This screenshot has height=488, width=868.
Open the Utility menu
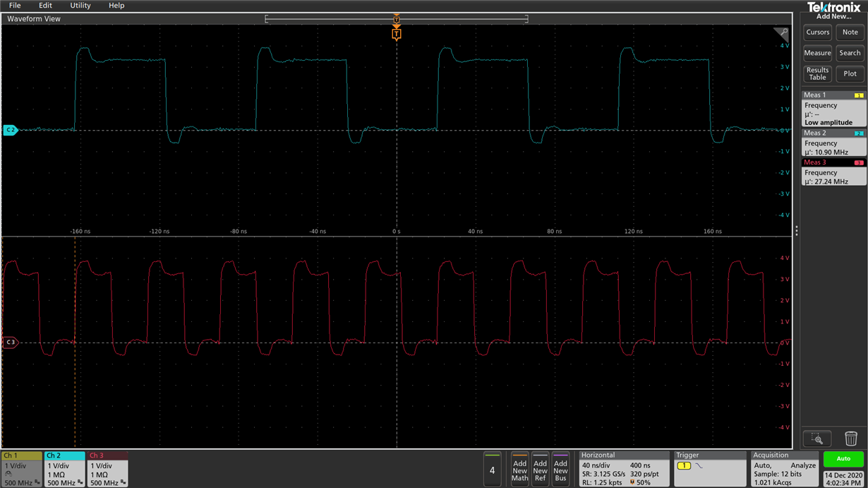coord(80,6)
